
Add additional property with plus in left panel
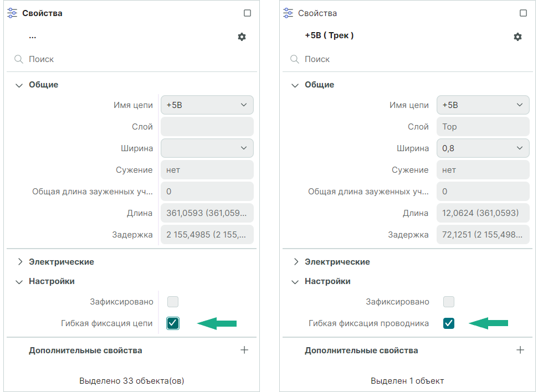click(x=244, y=350)
